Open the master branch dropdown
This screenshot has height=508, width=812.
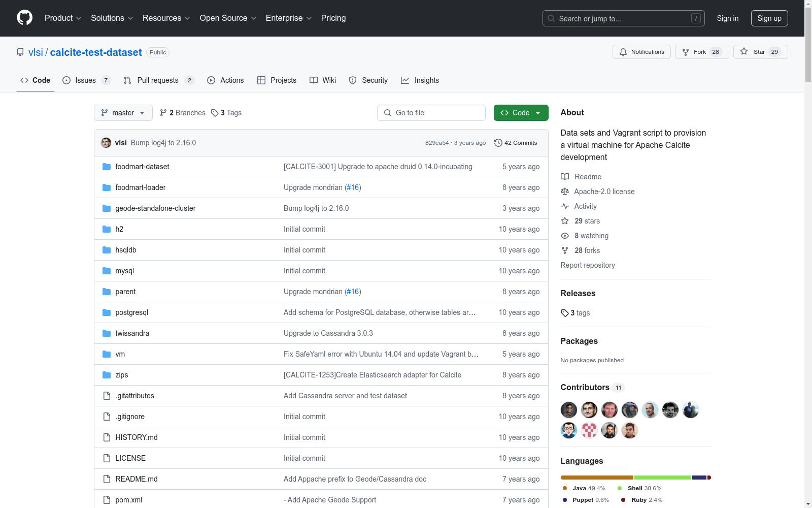tap(123, 113)
